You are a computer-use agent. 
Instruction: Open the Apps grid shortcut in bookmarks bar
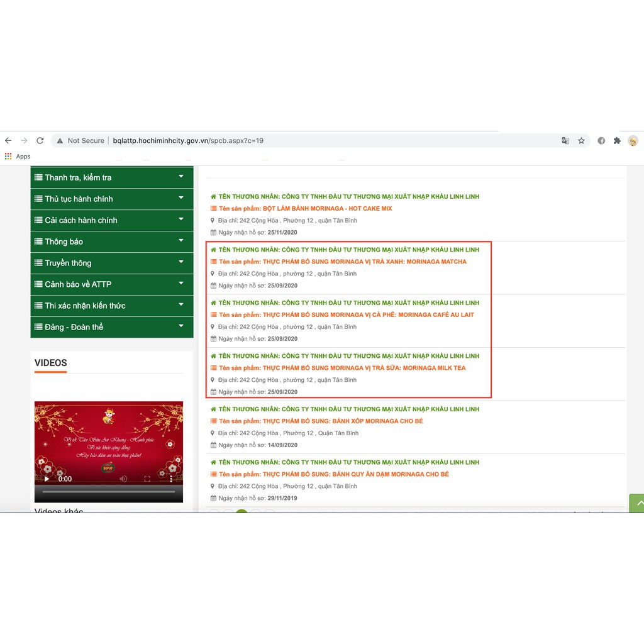pyautogui.click(x=18, y=156)
